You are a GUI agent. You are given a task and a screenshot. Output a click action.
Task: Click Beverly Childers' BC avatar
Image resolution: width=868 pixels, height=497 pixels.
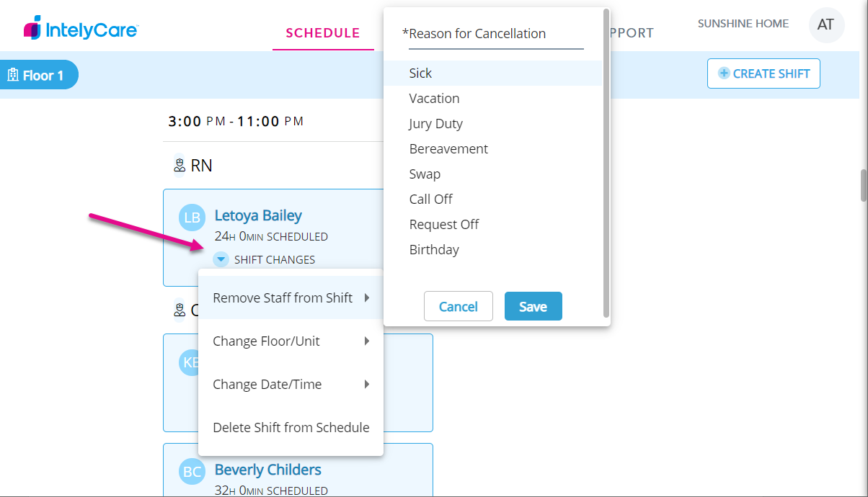192,472
